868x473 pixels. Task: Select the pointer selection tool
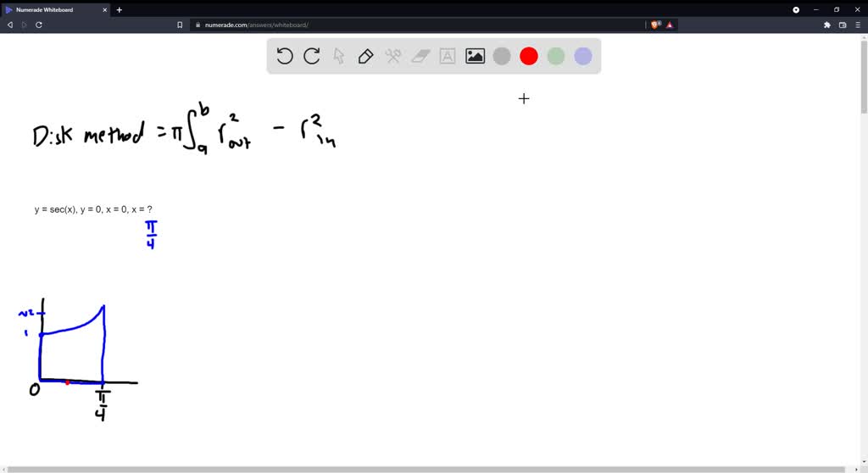tap(339, 57)
